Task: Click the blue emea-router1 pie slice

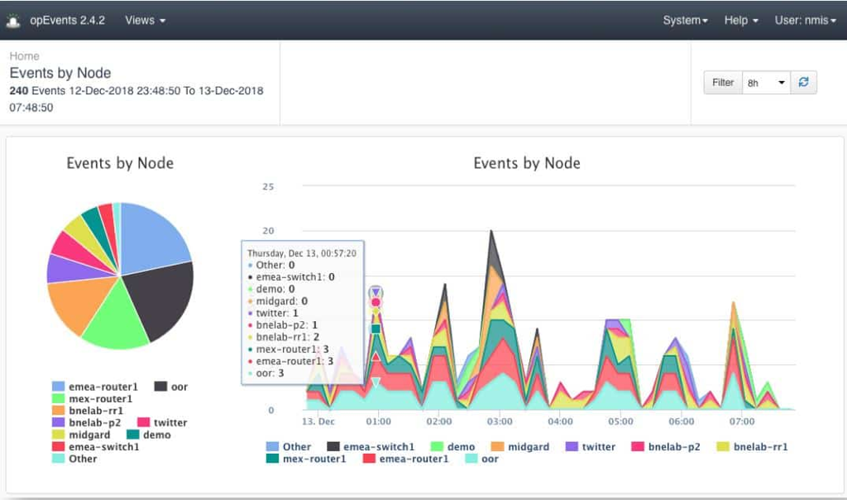Action: click(x=153, y=235)
